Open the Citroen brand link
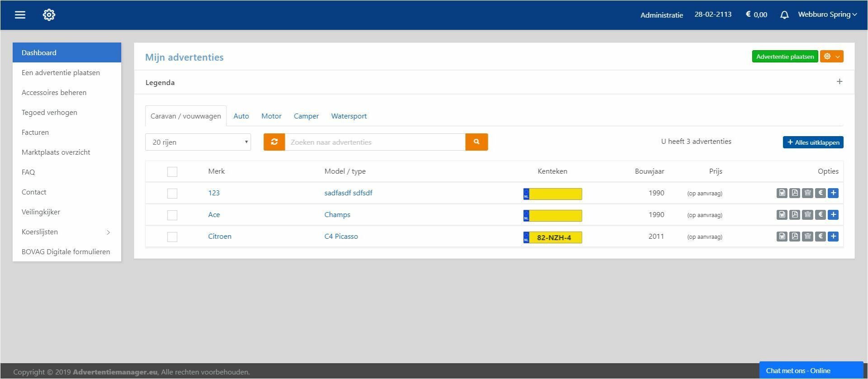Screen dimensions: 868x379 pos(220,237)
